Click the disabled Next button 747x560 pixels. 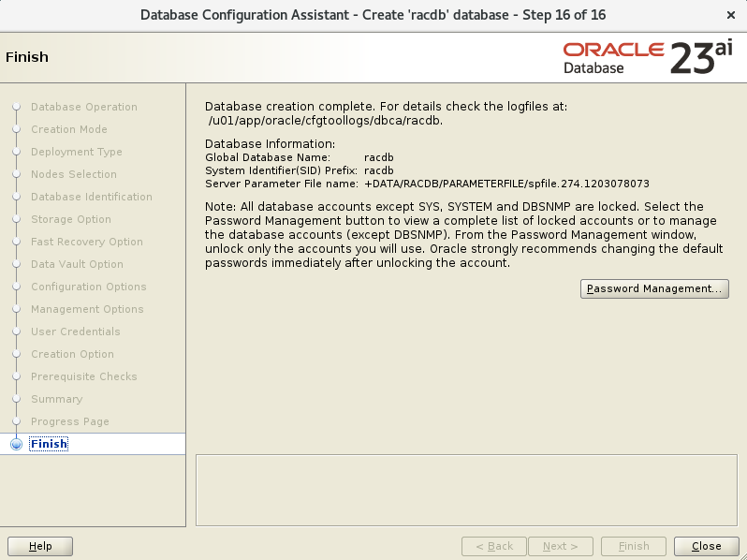(x=560, y=546)
